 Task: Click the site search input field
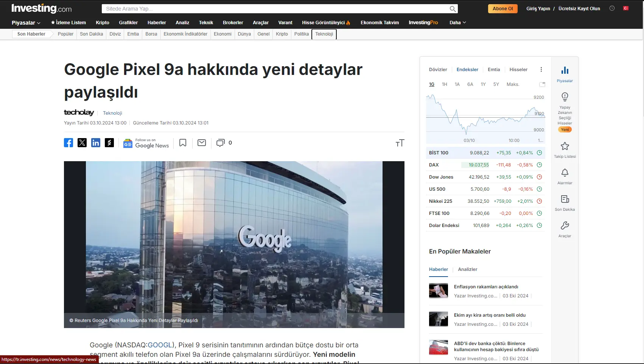click(x=280, y=9)
